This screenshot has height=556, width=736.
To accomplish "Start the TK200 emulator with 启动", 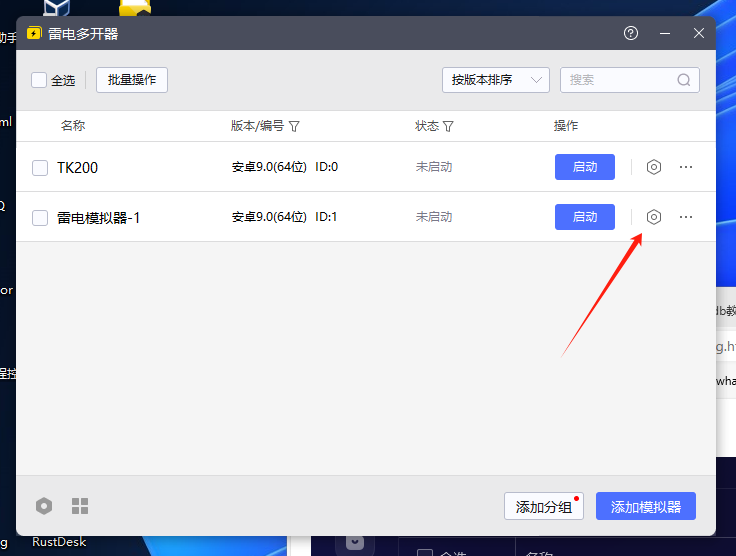I will pos(585,167).
